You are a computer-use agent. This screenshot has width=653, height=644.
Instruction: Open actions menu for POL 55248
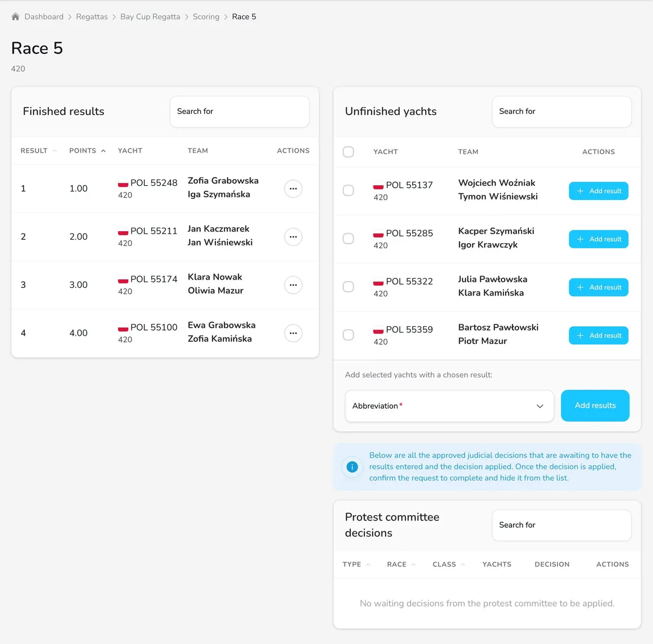pos(293,189)
